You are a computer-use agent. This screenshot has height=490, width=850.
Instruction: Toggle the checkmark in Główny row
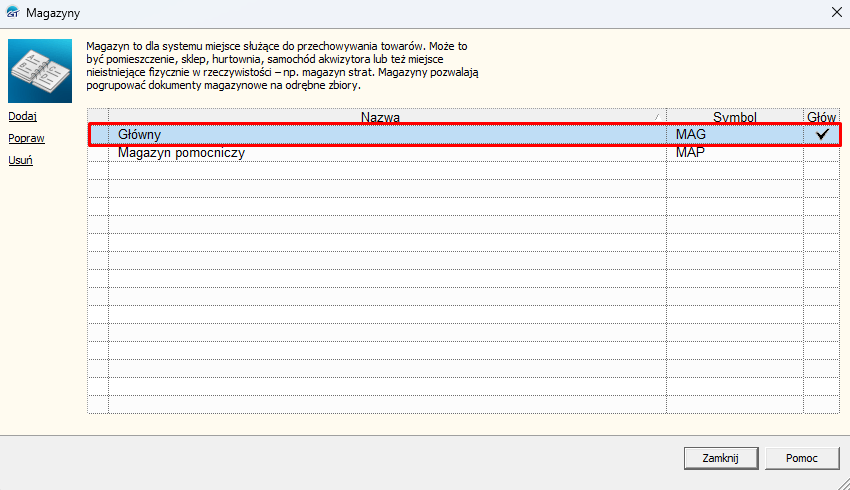pyautogui.click(x=822, y=134)
